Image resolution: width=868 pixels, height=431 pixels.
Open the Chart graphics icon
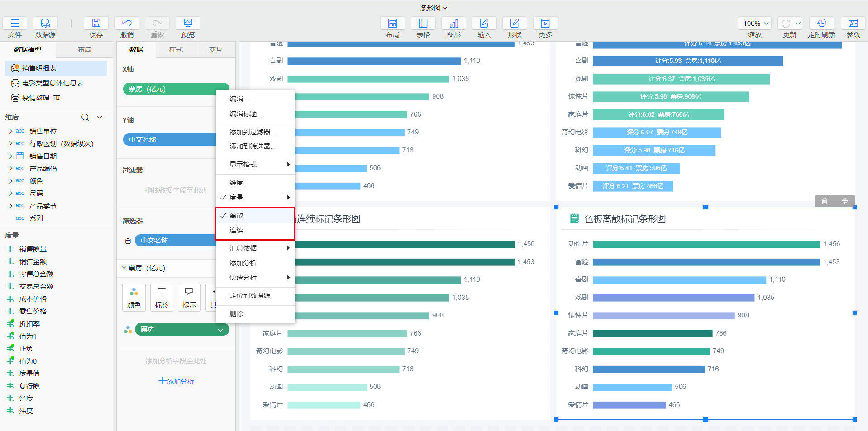pyautogui.click(x=453, y=24)
